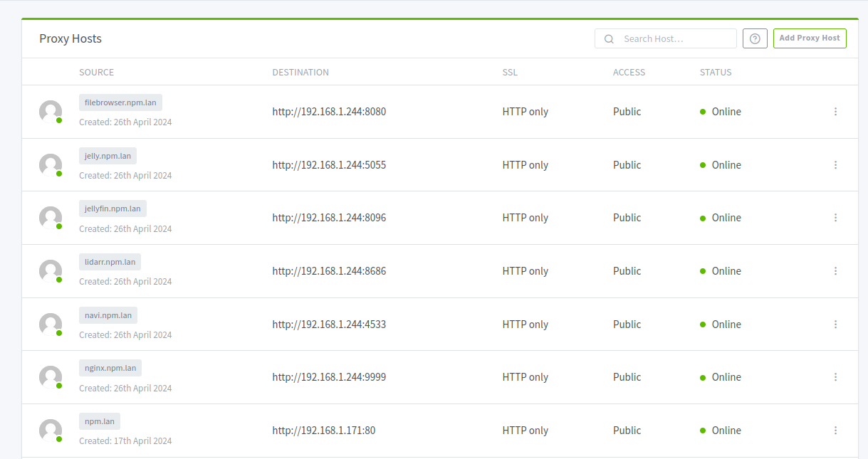This screenshot has width=868, height=459.
Task: Open the three-dot menu for jelly.npm.lan
Action: [835, 165]
